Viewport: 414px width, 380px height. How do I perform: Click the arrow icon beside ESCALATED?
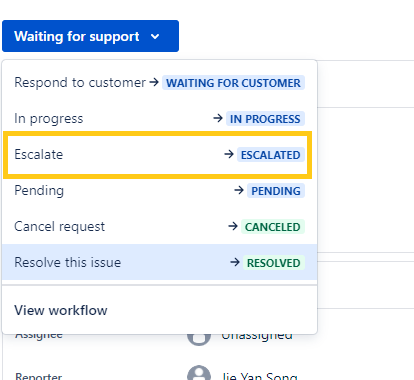(x=229, y=154)
